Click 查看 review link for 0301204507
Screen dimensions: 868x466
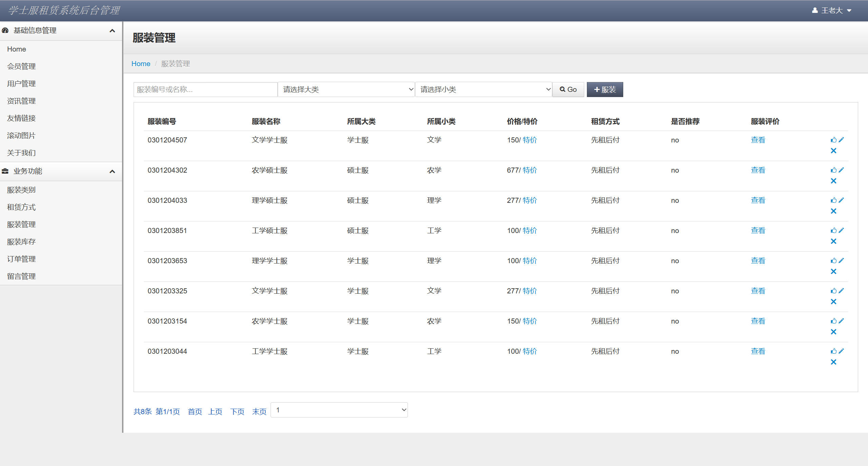tap(758, 140)
